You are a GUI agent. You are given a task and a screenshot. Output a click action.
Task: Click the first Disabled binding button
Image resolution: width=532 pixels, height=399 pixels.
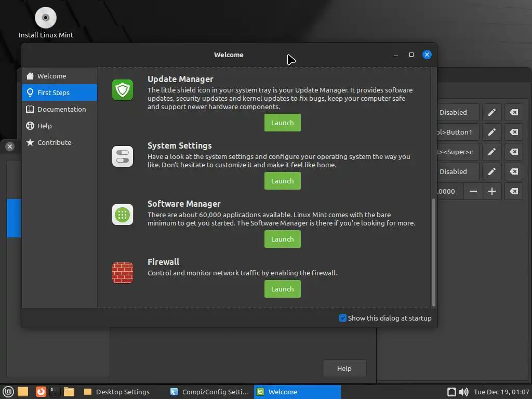click(x=458, y=112)
